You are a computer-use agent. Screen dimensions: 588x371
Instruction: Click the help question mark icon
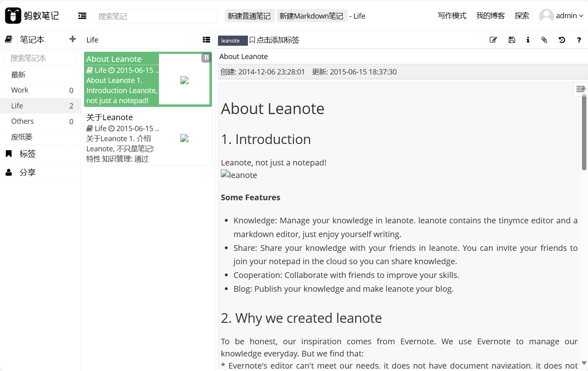[579, 40]
